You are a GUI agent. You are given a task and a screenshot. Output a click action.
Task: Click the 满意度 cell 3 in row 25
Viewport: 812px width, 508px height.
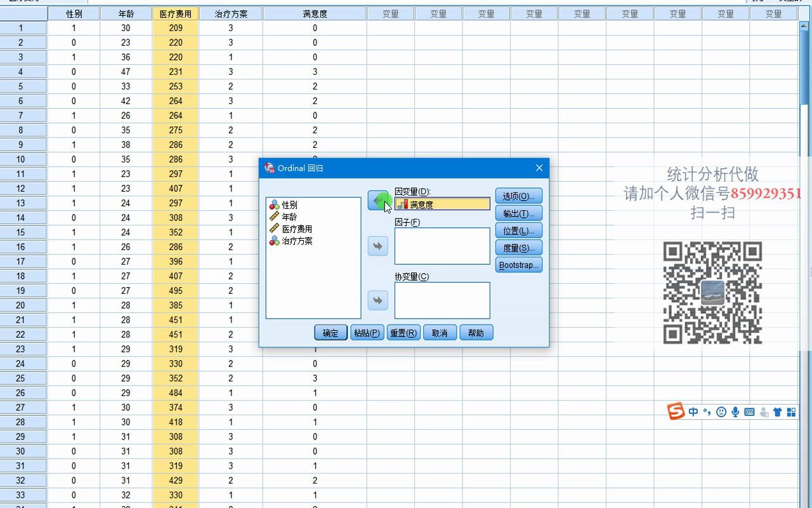click(x=315, y=378)
